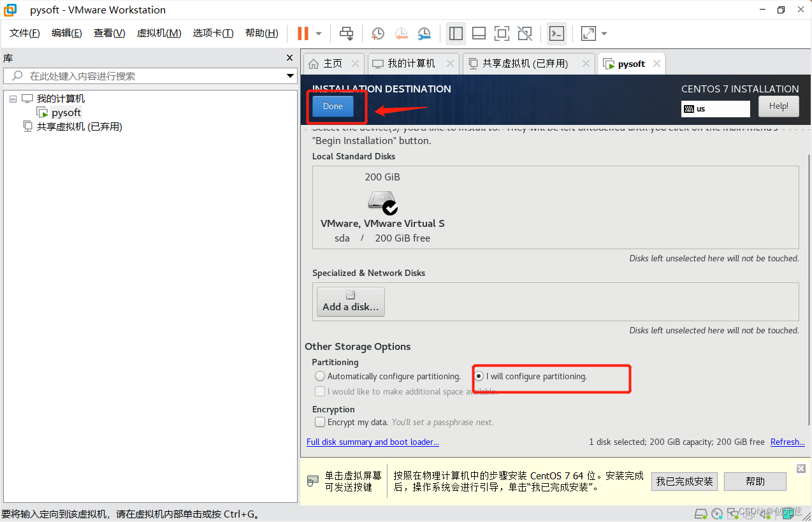Toggle the console view icon

point(556,33)
